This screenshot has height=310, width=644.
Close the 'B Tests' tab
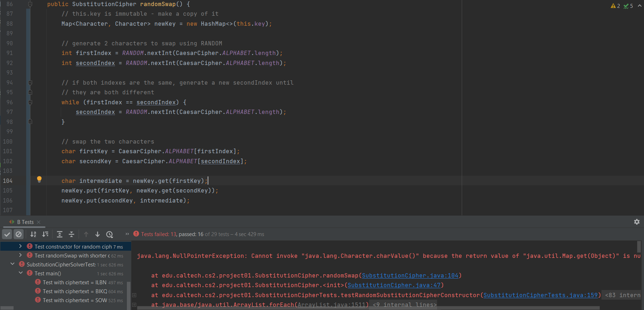tap(39, 222)
